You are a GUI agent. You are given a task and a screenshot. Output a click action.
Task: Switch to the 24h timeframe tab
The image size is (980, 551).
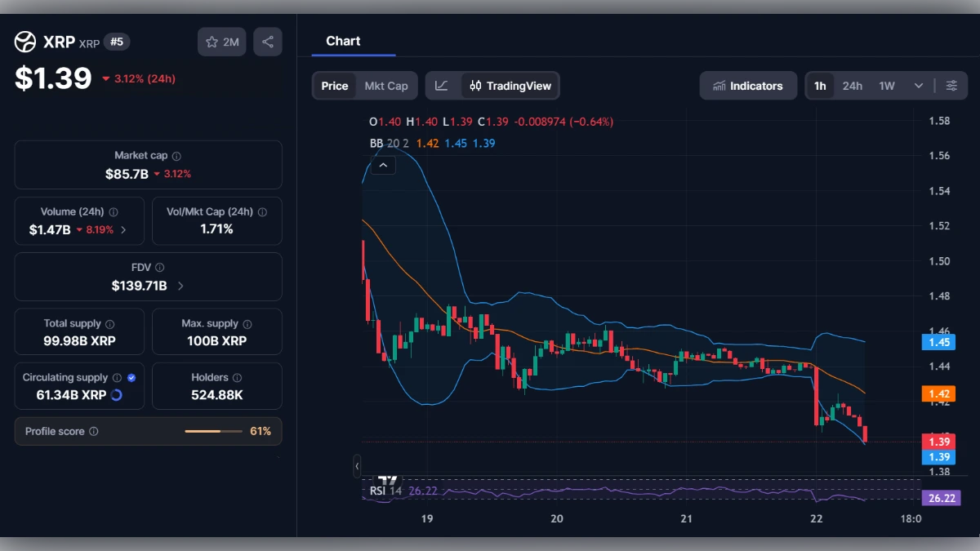pos(852,85)
